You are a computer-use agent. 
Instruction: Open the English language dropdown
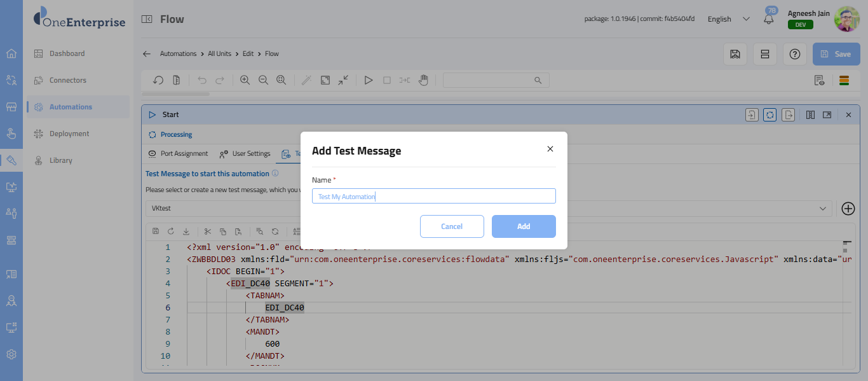pos(729,19)
